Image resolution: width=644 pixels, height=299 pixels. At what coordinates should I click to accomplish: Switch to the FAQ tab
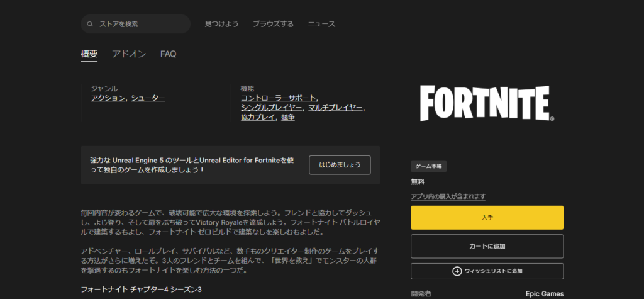[169, 54]
